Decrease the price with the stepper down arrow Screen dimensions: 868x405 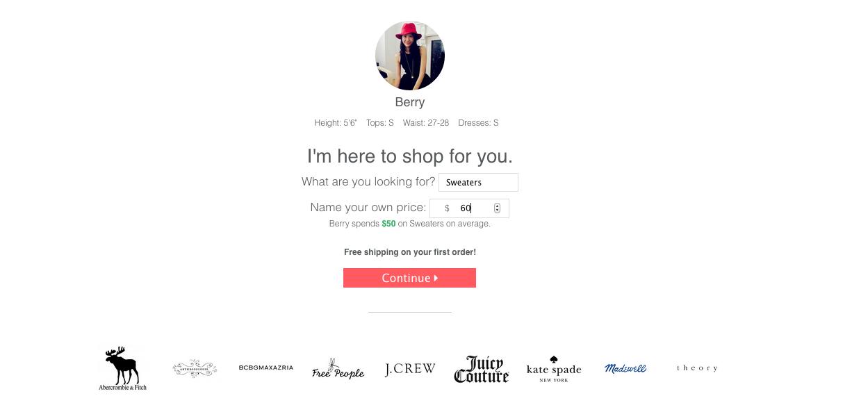pos(497,210)
